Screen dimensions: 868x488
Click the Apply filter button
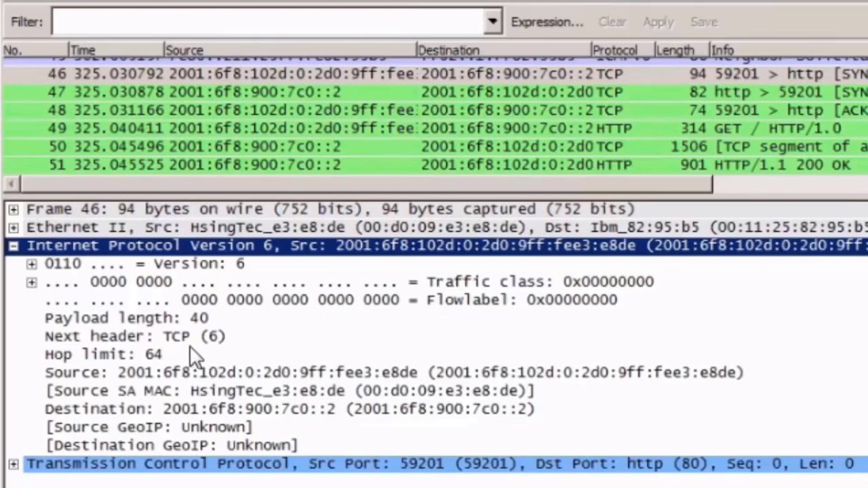(x=658, y=22)
